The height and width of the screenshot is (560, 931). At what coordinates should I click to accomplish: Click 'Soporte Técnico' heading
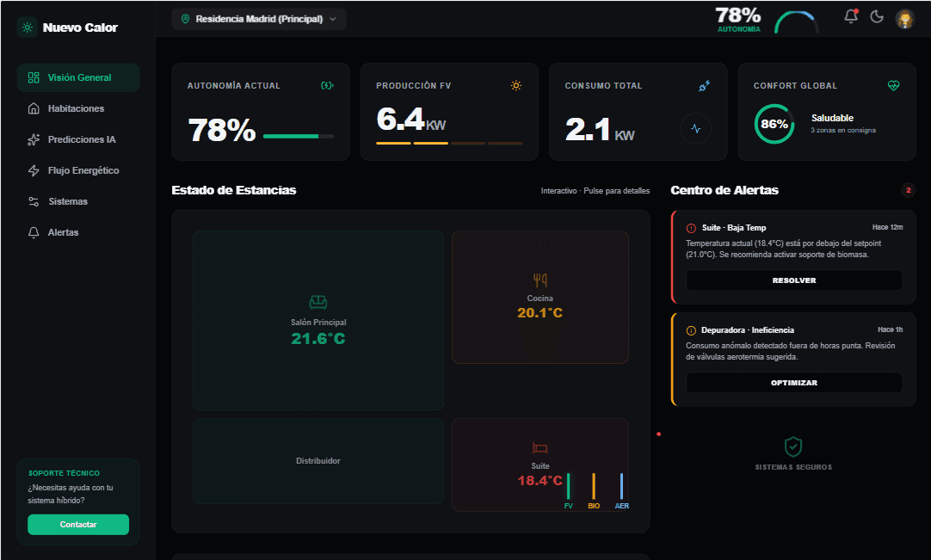click(x=65, y=473)
